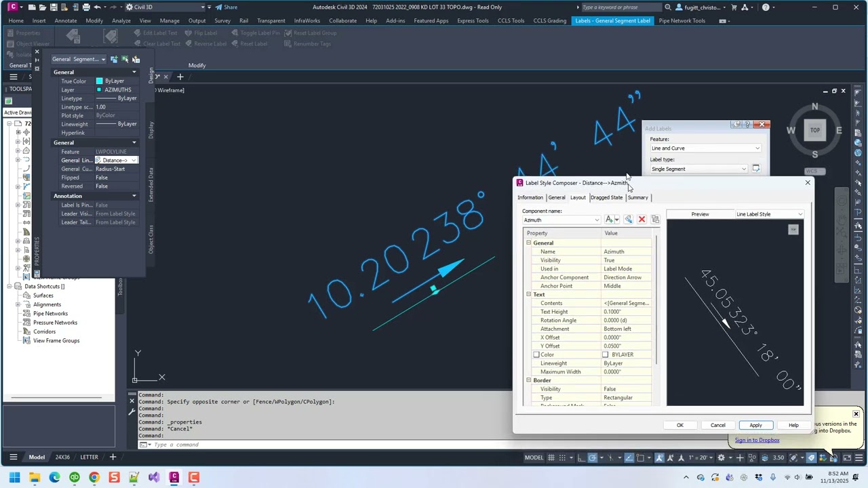Click the Select Objects icon in Properties palette
Viewport: 868px width, 488px height.
pyautogui.click(x=125, y=59)
